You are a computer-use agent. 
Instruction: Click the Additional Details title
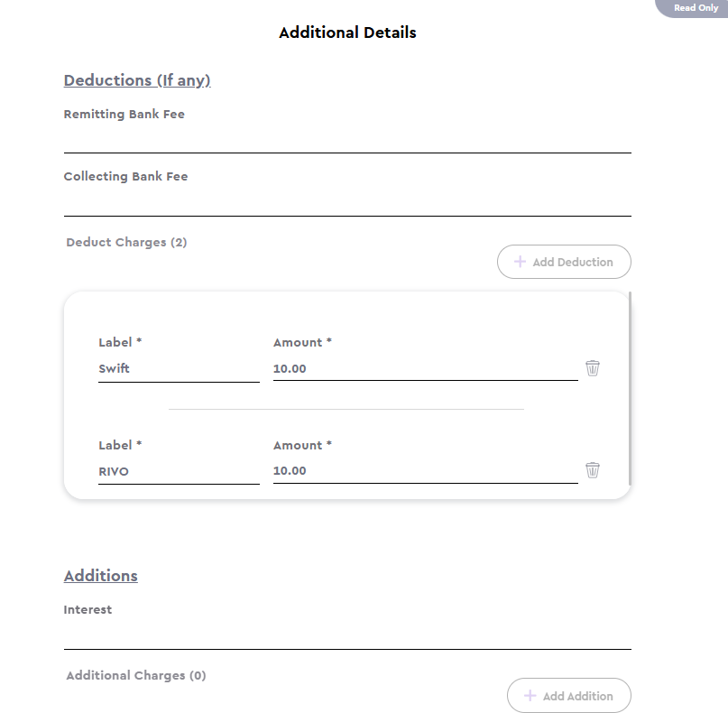347,32
